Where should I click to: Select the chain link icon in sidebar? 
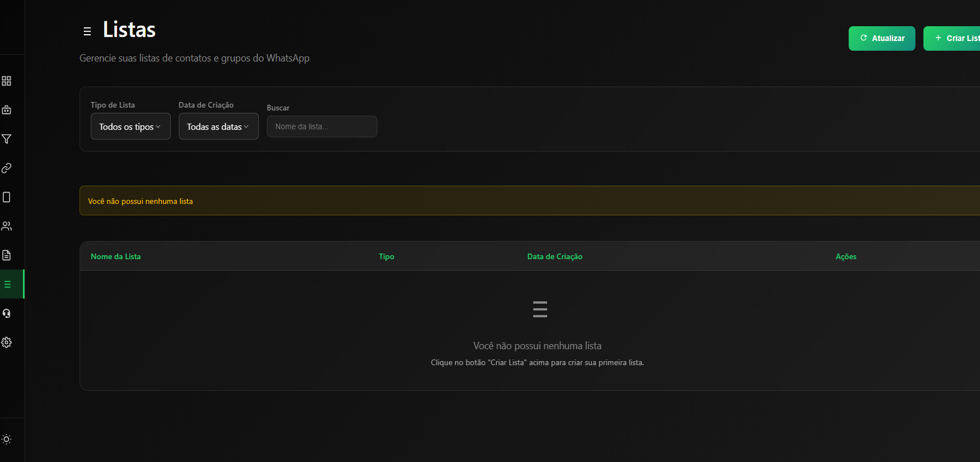pos(6,168)
